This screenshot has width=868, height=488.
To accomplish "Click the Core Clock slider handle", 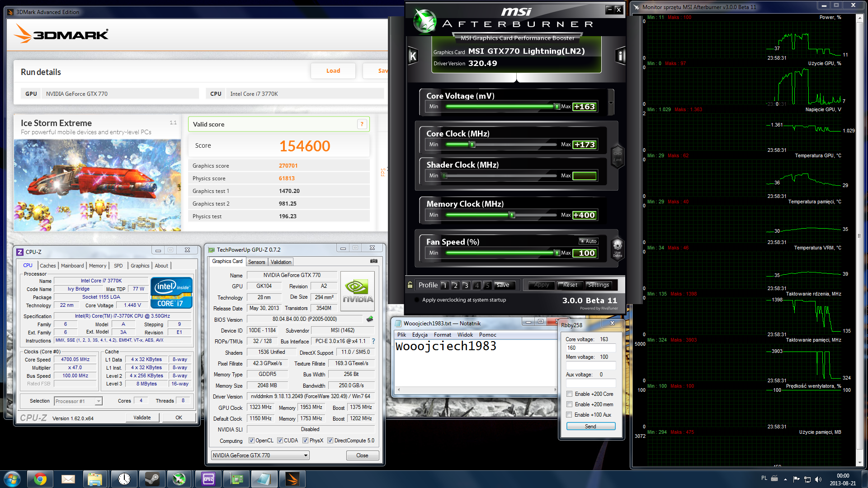I will [x=472, y=145].
